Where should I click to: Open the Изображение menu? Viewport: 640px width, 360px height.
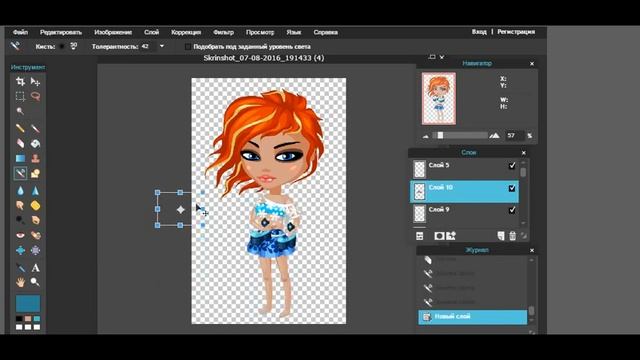[113, 32]
